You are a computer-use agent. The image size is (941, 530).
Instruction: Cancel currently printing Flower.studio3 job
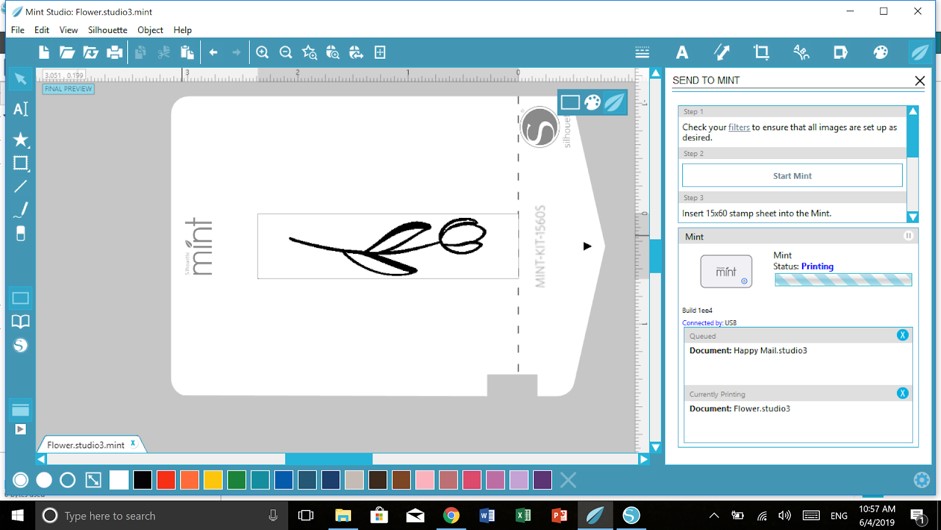point(903,393)
